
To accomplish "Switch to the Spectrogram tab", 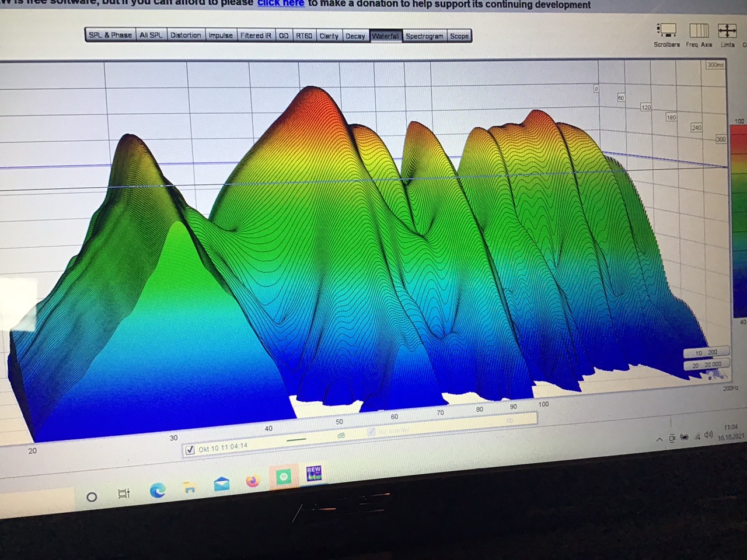I will pyautogui.click(x=424, y=36).
